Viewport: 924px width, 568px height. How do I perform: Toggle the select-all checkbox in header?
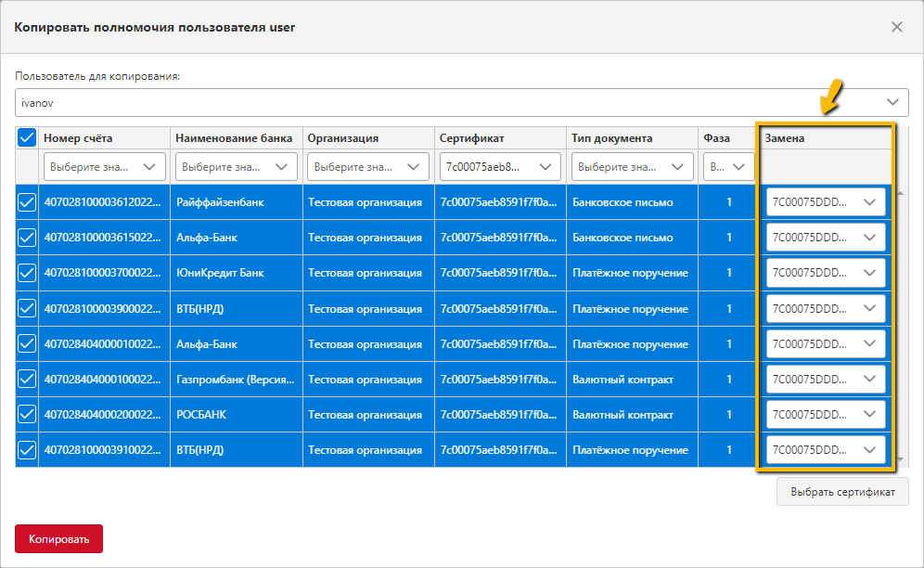pyautogui.click(x=27, y=137)
